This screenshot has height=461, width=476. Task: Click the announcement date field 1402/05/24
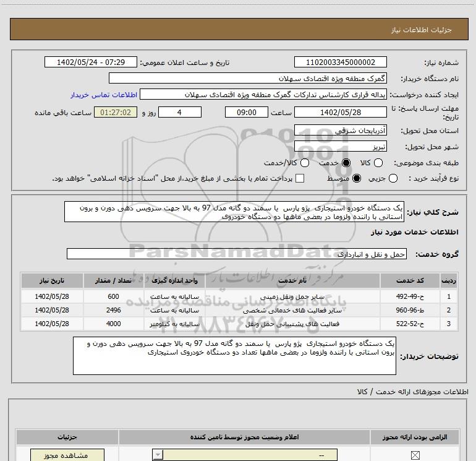point(91,62)
